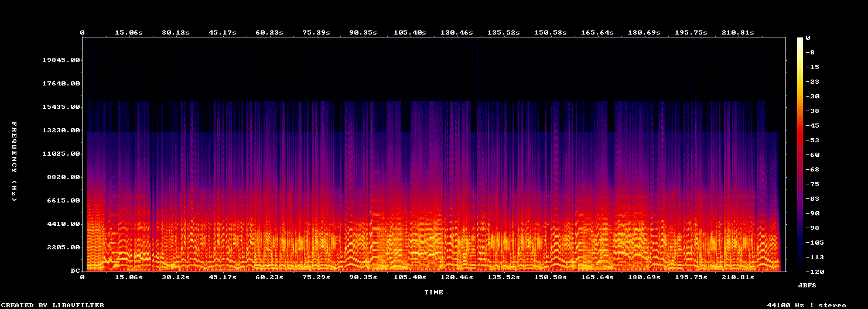Click 75.29s on the upper time axis

coord(316,32)
